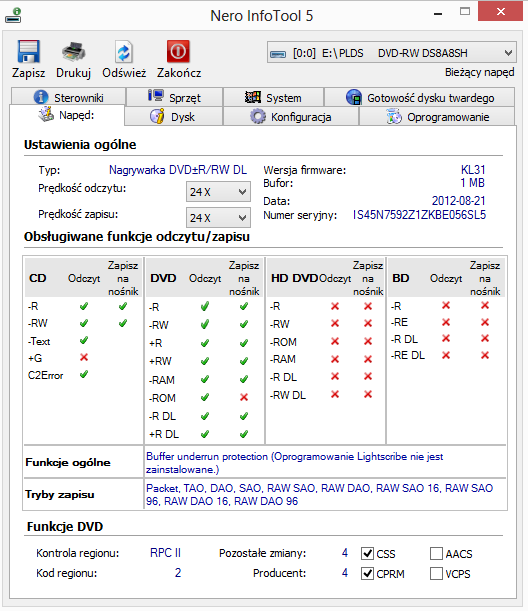Select the Napęd tab label
Screen dimensions: 528x611
point(76,115)
